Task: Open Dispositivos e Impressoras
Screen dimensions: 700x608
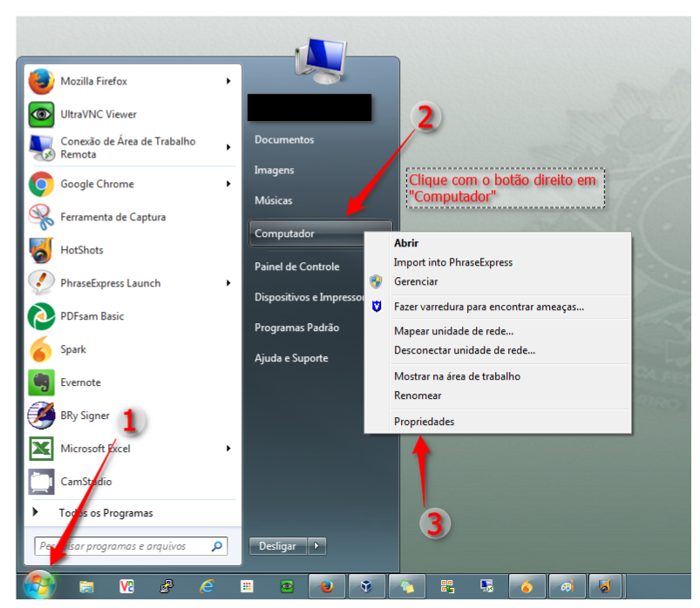Action: tap(309, 297)
